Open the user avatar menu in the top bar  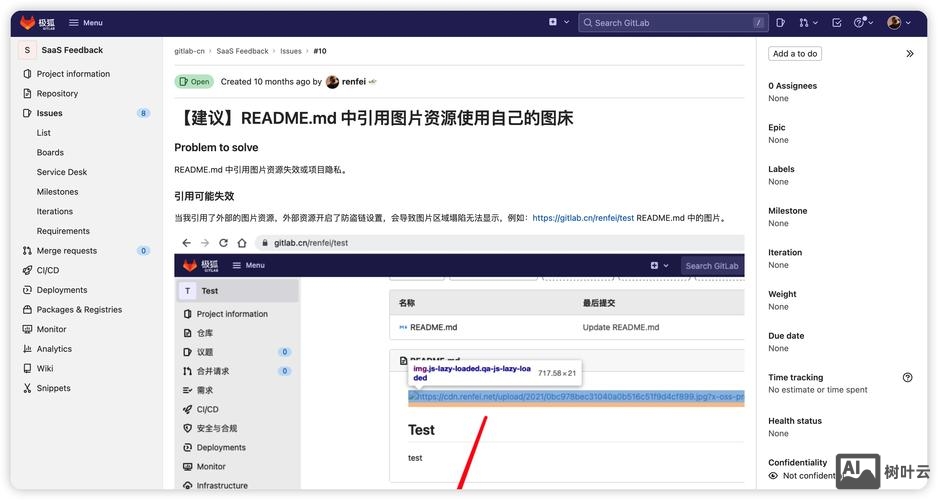(899, 23)
